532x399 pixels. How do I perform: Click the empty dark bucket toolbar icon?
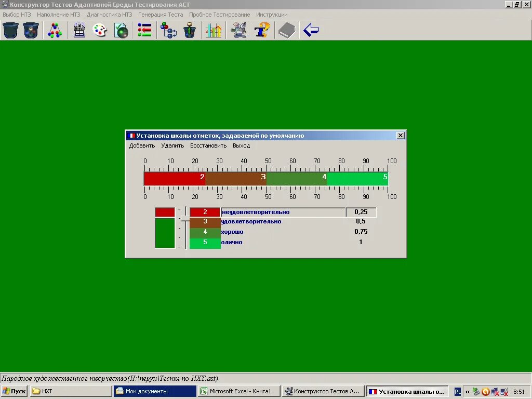10,30
